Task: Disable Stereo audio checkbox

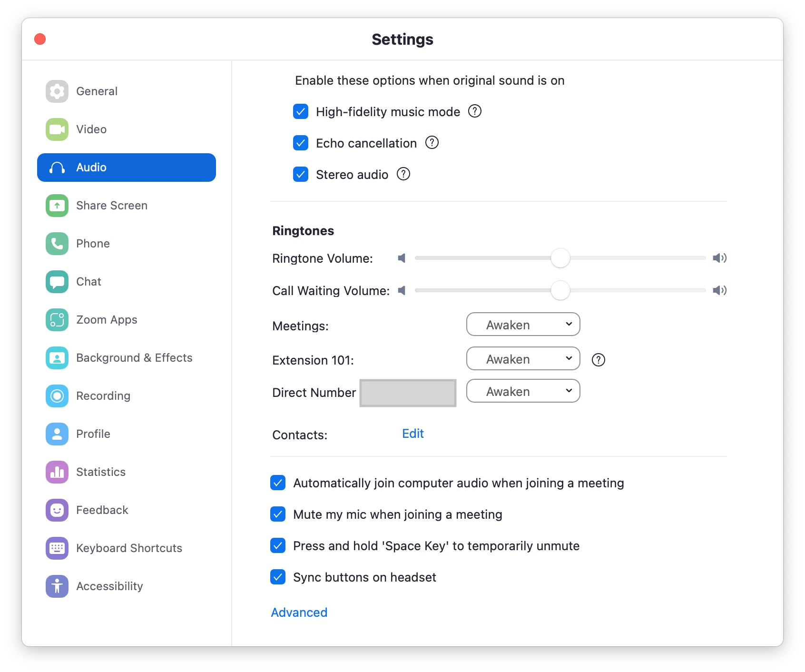Action: tap(301, 174)
